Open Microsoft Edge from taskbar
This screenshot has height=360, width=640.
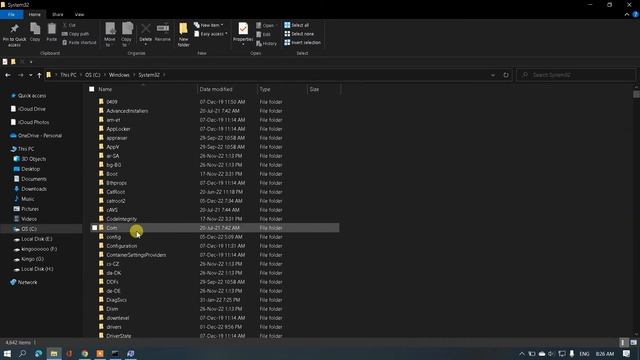pos(38,353)
